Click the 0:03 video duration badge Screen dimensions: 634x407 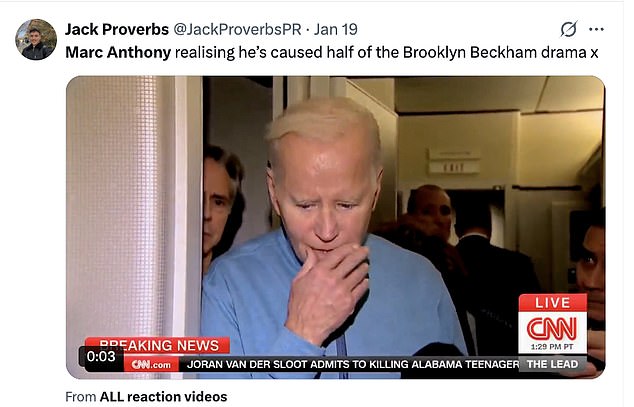pos(101,356)
